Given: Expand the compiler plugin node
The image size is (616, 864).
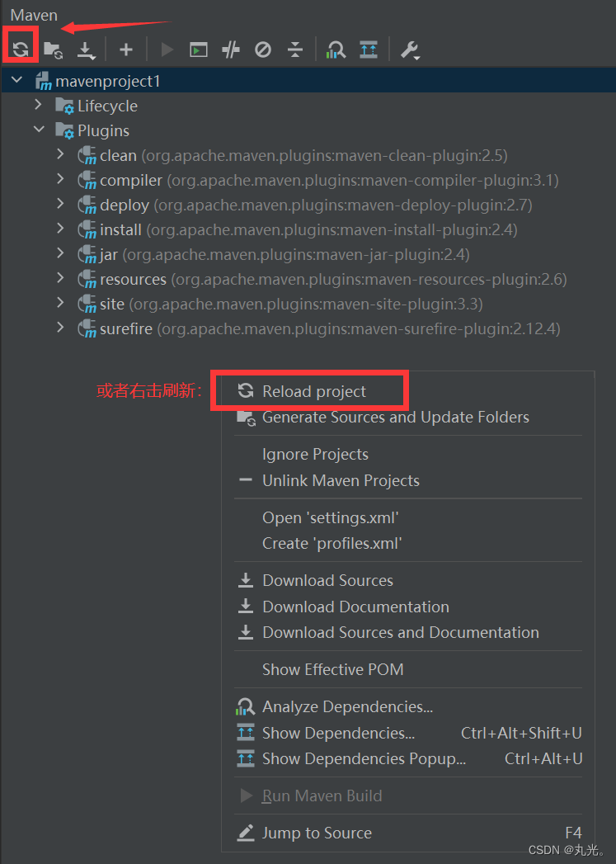Looking at the screenshot, I should pyautogui.click(x=60, y=179).
